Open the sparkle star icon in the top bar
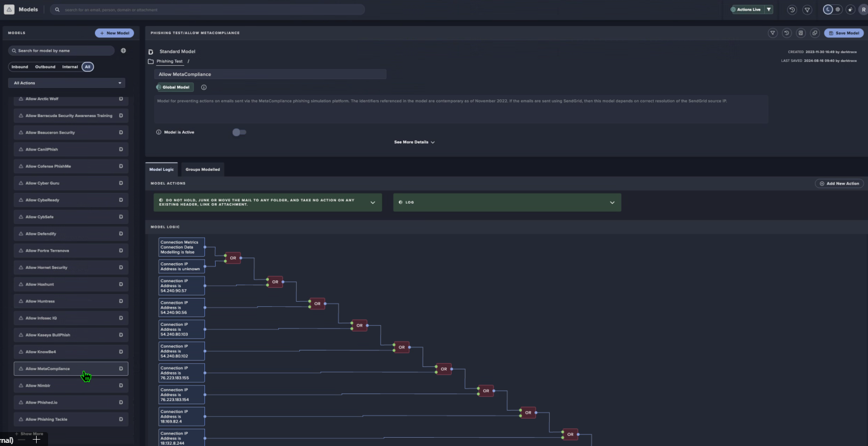The width and height of the screenshot is (868, 446). pyautogui.click(x=850, y=9)
